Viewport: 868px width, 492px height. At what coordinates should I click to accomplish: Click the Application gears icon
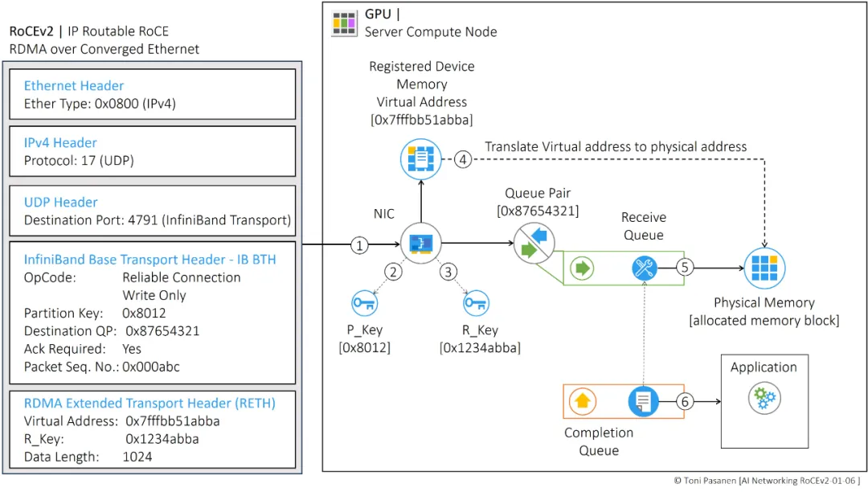(764, 399)
